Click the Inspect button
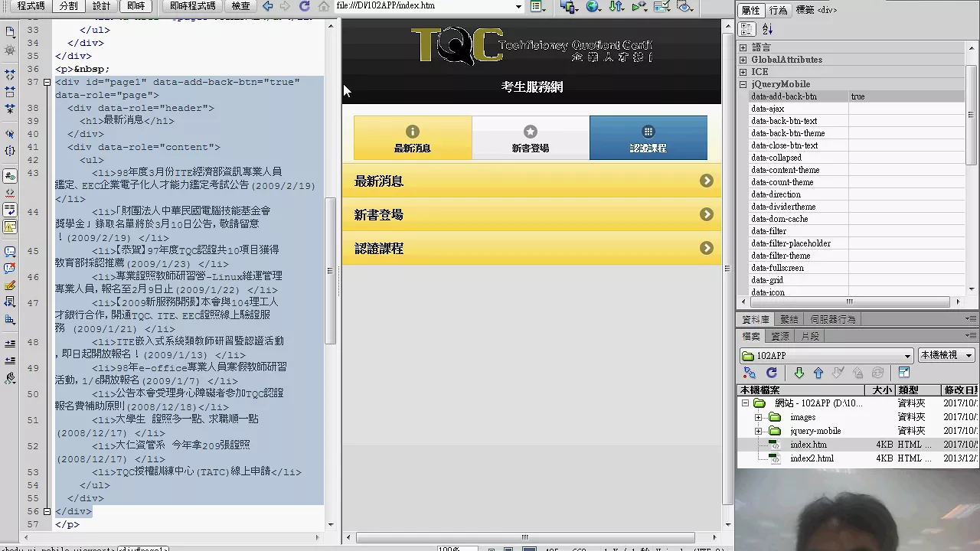 [x=240, y=5]
